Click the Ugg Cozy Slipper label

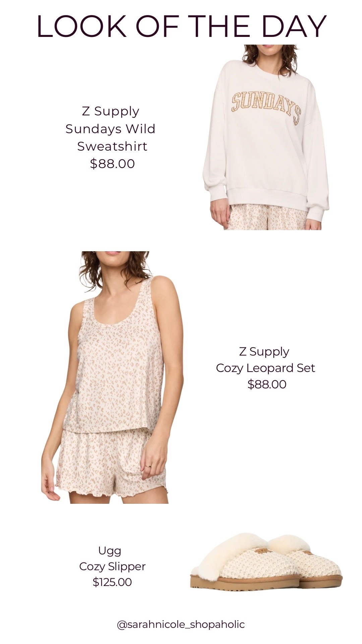pyautogui.click(x=112, y=558)
